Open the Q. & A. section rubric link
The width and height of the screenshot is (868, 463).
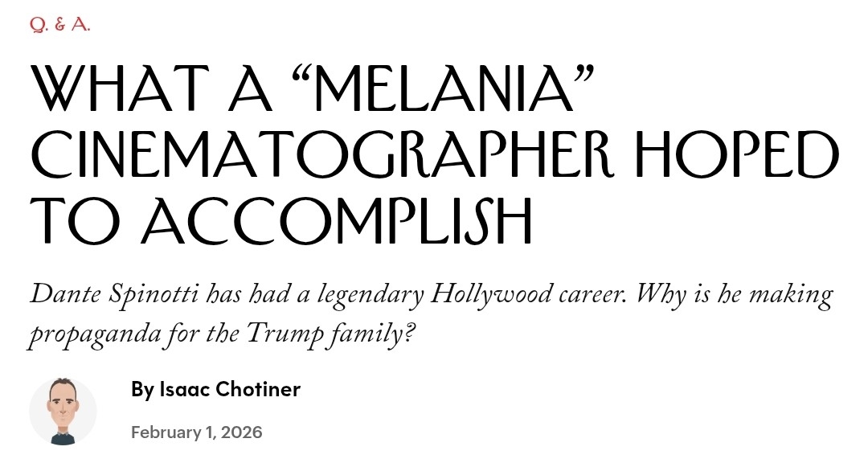point(59,25)
